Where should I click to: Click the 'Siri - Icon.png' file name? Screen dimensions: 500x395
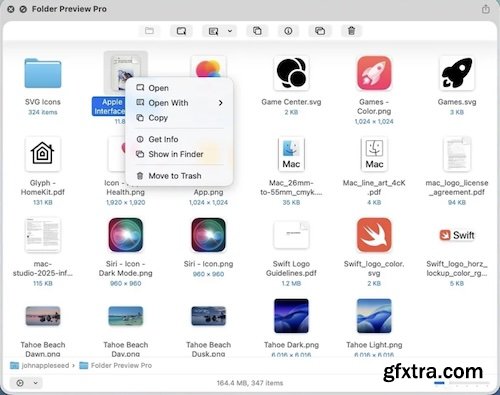pyautogui.click(x=208, y=264)
